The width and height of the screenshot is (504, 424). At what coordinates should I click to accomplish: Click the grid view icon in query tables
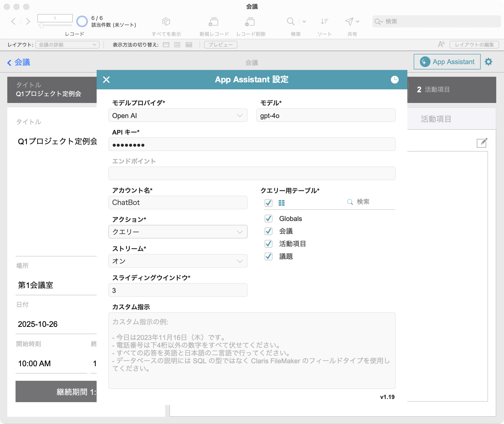coord(282,203)
